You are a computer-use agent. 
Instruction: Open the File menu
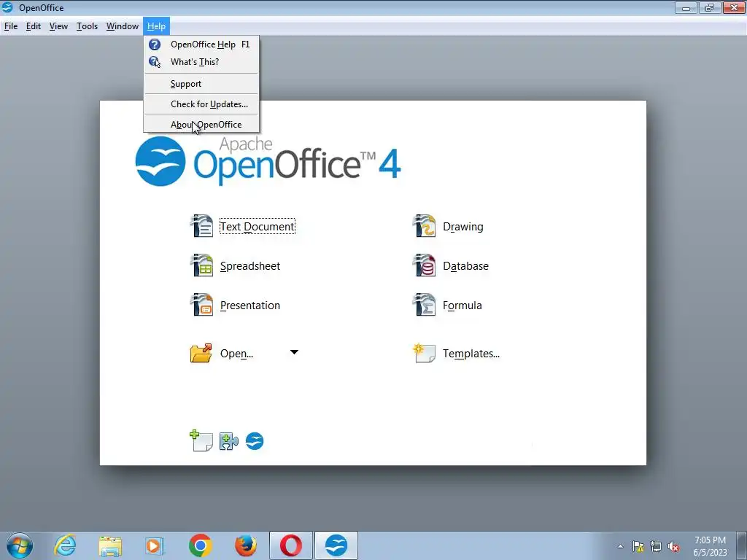(11, 26)
